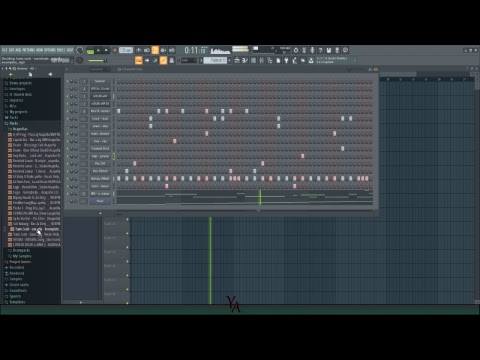Open the PATTERNS menu
480x360 pixels.
click(x=28, y=50)
